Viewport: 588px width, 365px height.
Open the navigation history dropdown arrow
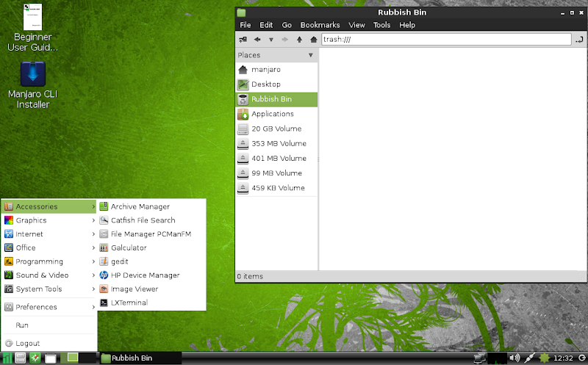(271, 40)
